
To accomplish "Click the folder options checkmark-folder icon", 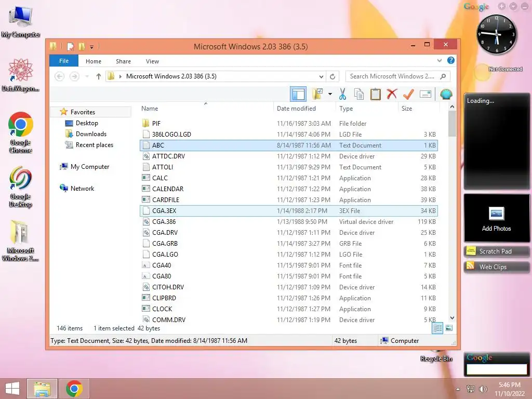I will (317, 94).
